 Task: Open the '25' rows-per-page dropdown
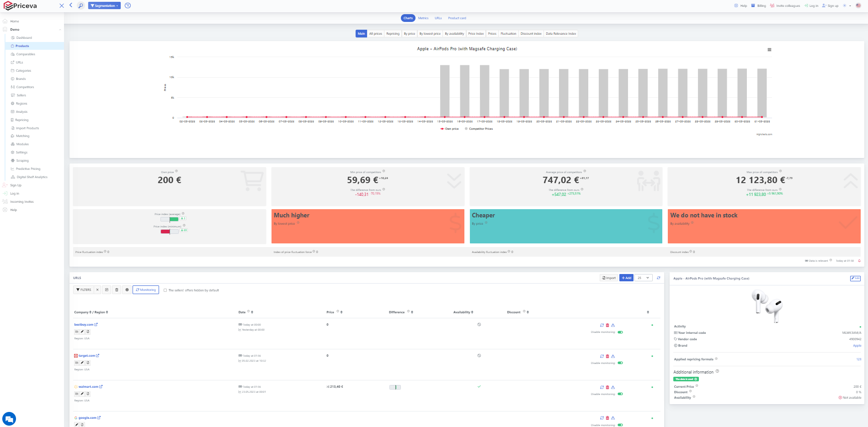644,278
